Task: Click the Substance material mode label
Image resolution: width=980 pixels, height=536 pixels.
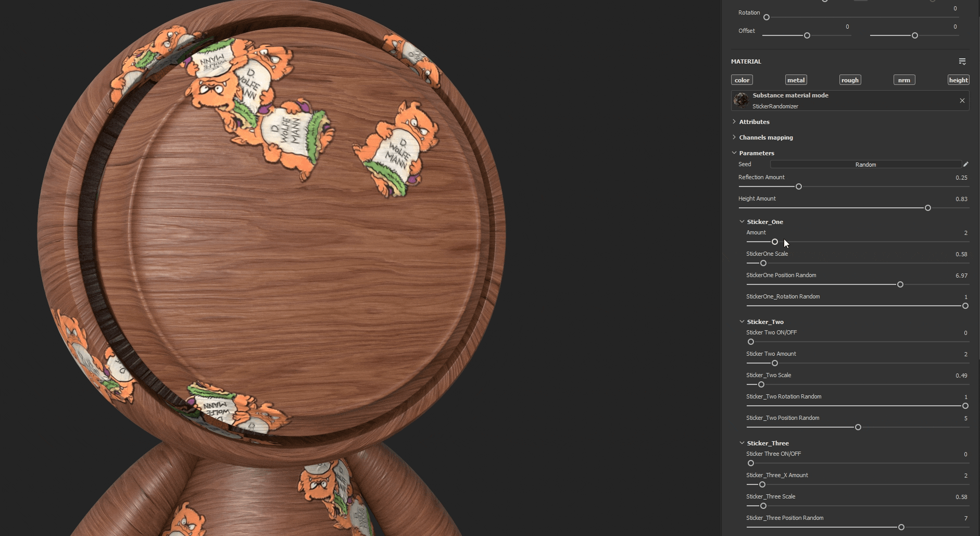Action: 790,95
